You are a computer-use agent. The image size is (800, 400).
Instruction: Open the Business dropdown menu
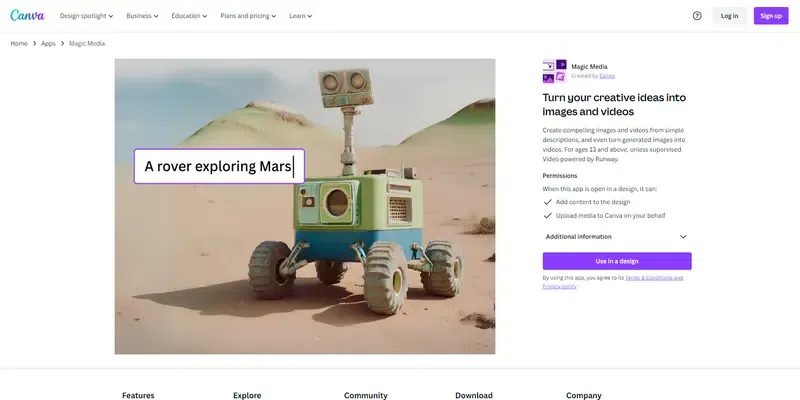click(142, 16)
